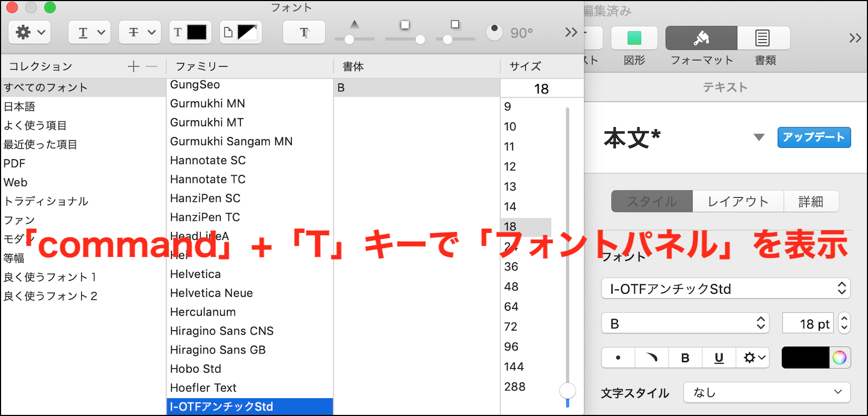Click the document color button
Screen dimensions: 868x416
click(x=240, y=33)
